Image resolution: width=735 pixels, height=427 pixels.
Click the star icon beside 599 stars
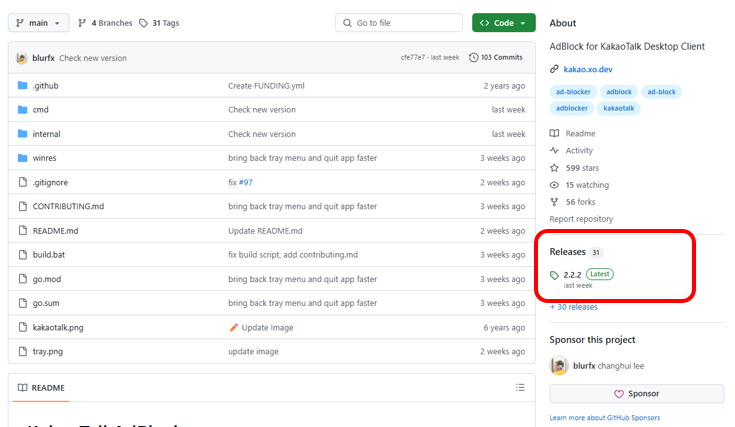point(554,168)
